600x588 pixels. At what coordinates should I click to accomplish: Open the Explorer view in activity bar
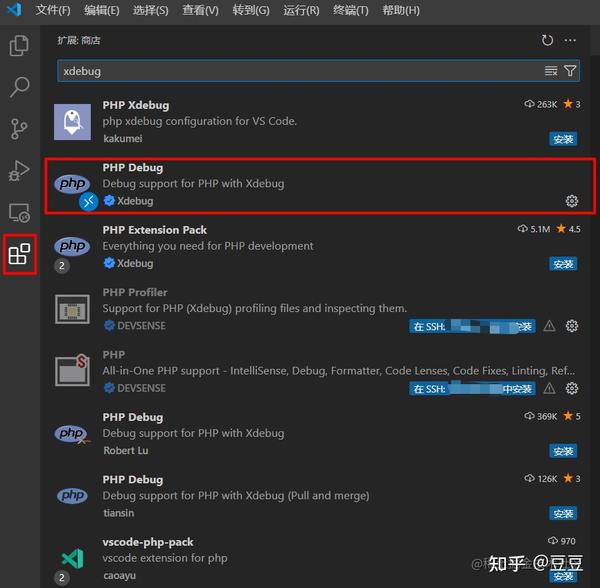coord(19,46)
